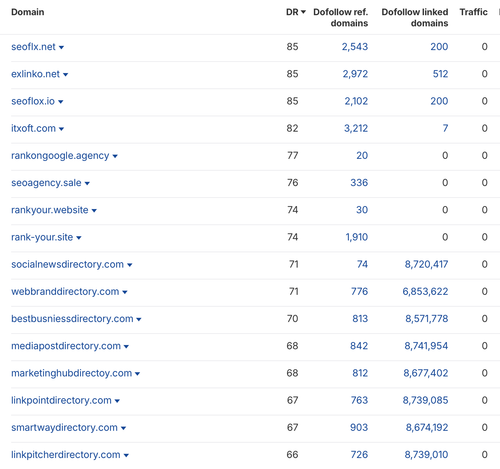Open rankongoogle.agency domain link
The height and width of the screenshot is (469, 500).
pyautogui.click(x=60, y=156)
